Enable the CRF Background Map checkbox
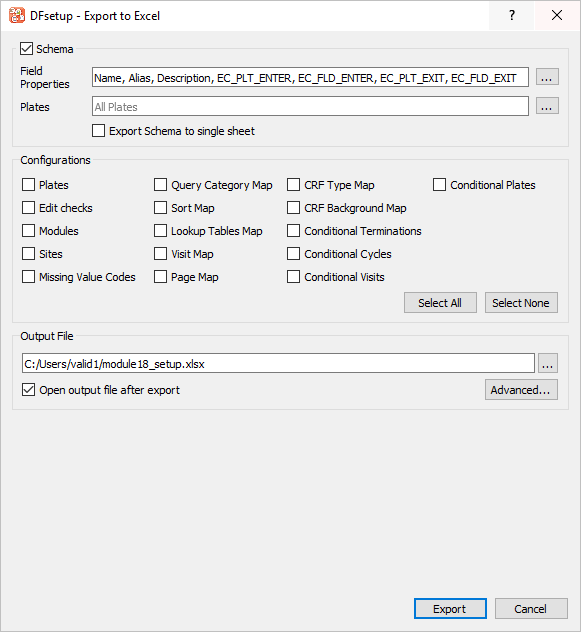 [294, 208]
